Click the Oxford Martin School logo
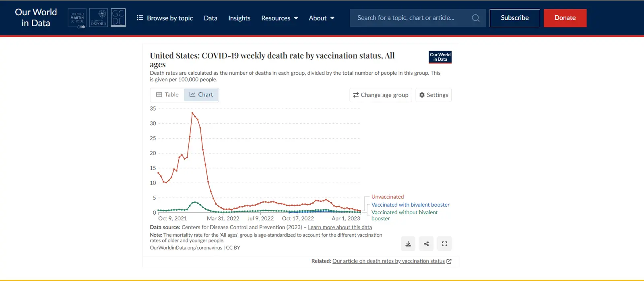 tap(77, 18)
